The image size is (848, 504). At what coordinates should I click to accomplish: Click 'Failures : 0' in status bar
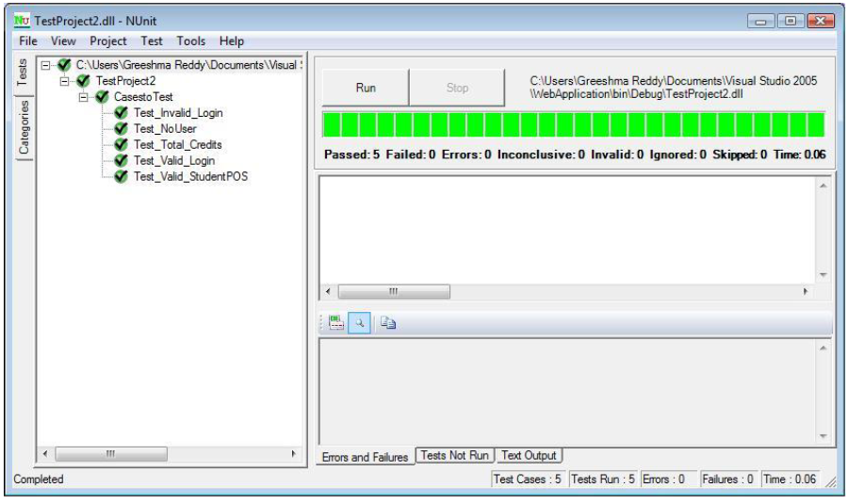(x=728, y=480)
